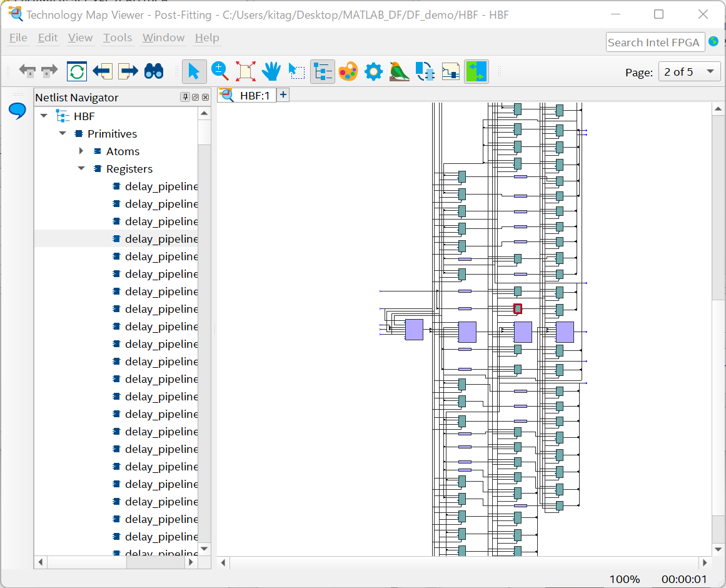Collapse the Registers tree node
This screenshot has width=726, height=588.
81,168
